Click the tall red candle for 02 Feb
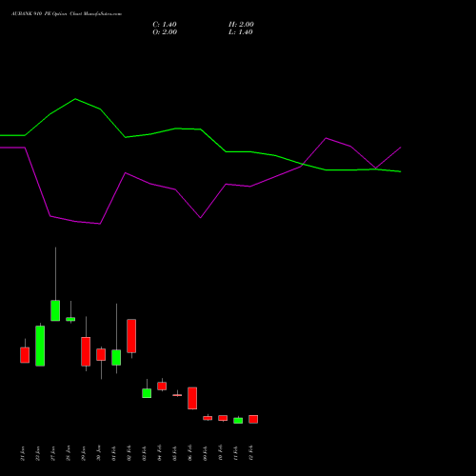This screenshot has height=476, width=476. point(131,336)
